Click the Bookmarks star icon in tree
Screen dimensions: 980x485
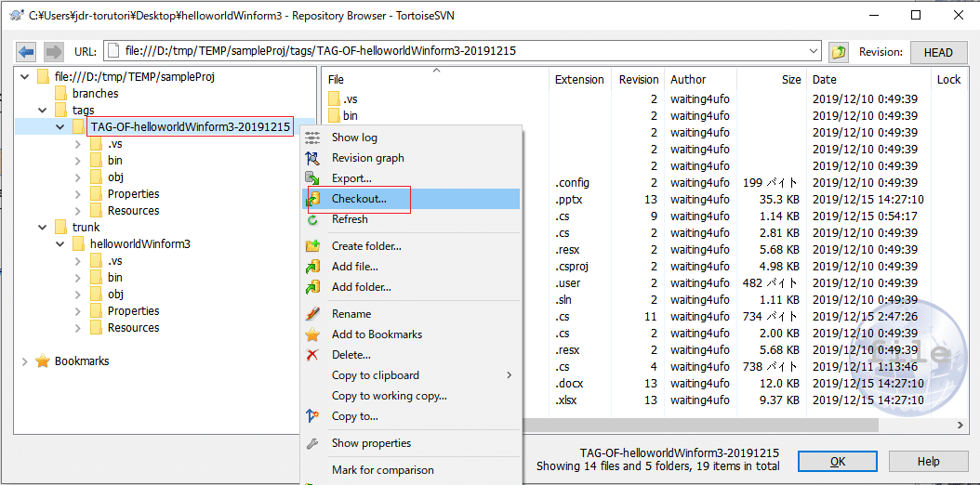coord(43,360)
